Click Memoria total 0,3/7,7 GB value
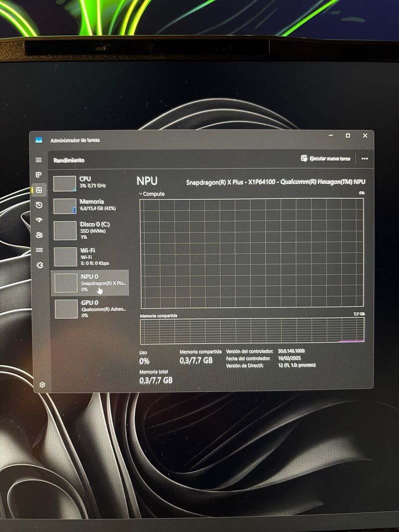The width and height of the screenshot is (399, 532). (x=156, y=380)
